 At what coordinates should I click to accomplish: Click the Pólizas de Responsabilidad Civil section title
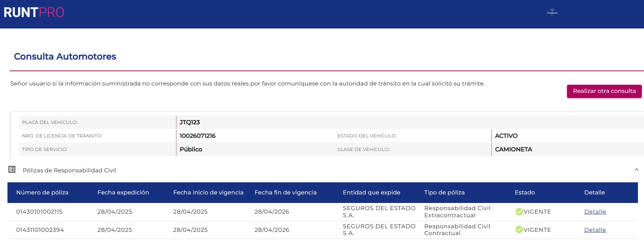pos(69,171)
